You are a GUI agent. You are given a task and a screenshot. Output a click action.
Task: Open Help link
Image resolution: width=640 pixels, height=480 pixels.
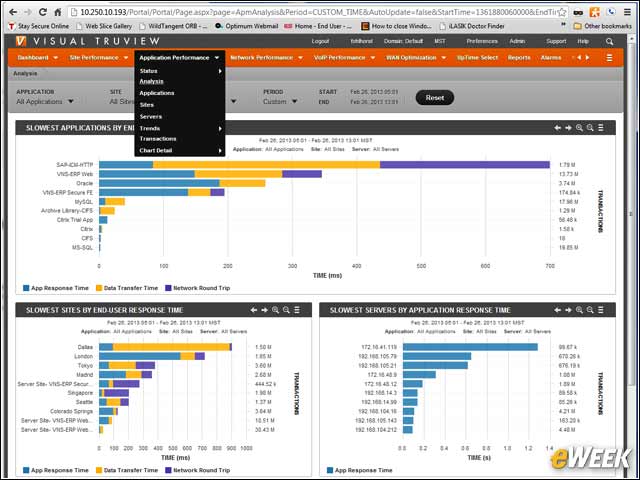pyautogui.click(x=583, y=41)
